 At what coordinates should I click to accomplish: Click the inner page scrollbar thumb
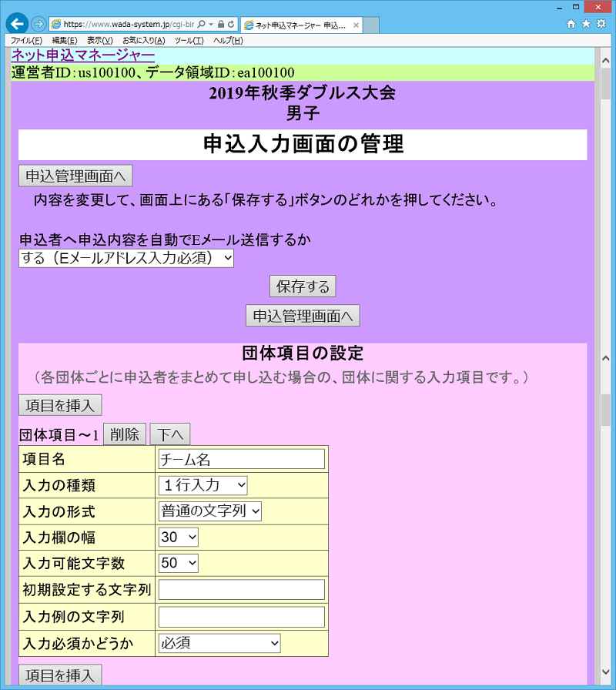(x=606, y=410)
